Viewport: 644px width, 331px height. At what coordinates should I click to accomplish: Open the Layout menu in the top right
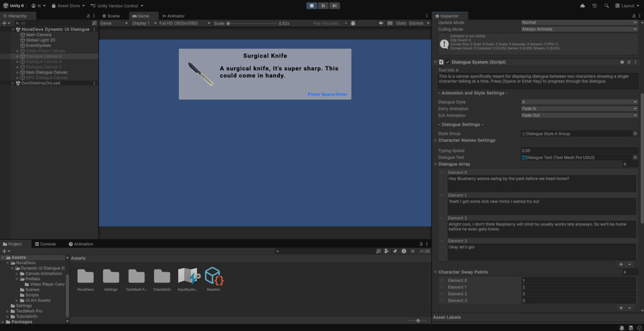pyautogui.click(x=628, y=5)
